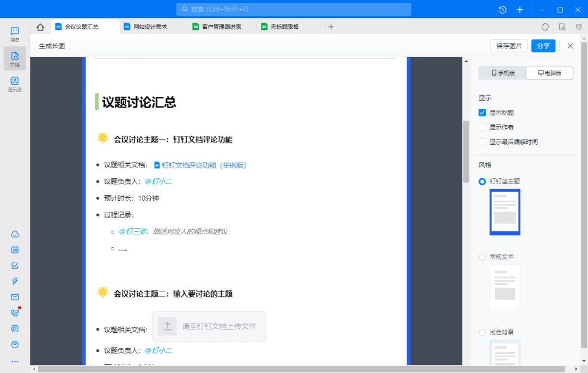Screen dimensions: 588x373
Task: Select the 浅色背景 style radio button
Action: pyautogui.click(x=482, y=332)
